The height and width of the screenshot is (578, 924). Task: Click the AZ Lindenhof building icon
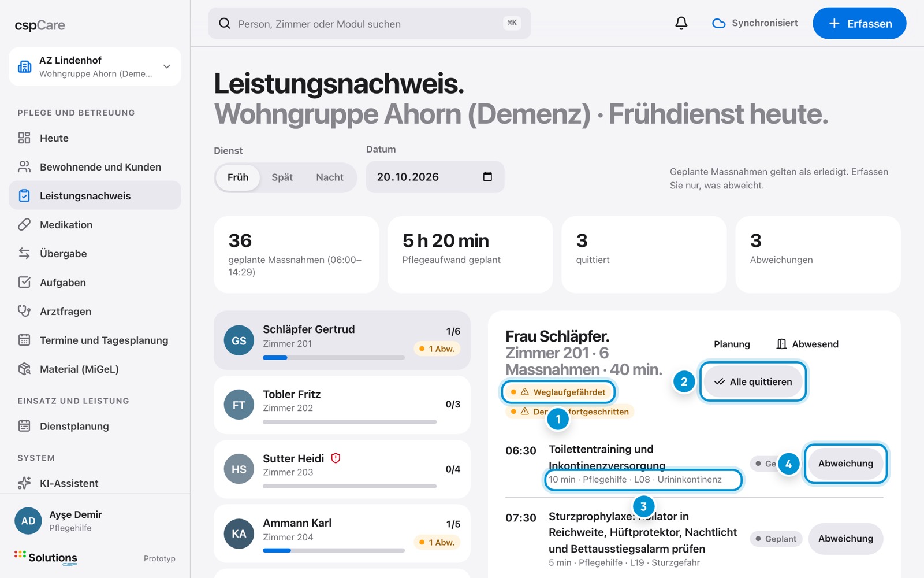tap(25, 66)
